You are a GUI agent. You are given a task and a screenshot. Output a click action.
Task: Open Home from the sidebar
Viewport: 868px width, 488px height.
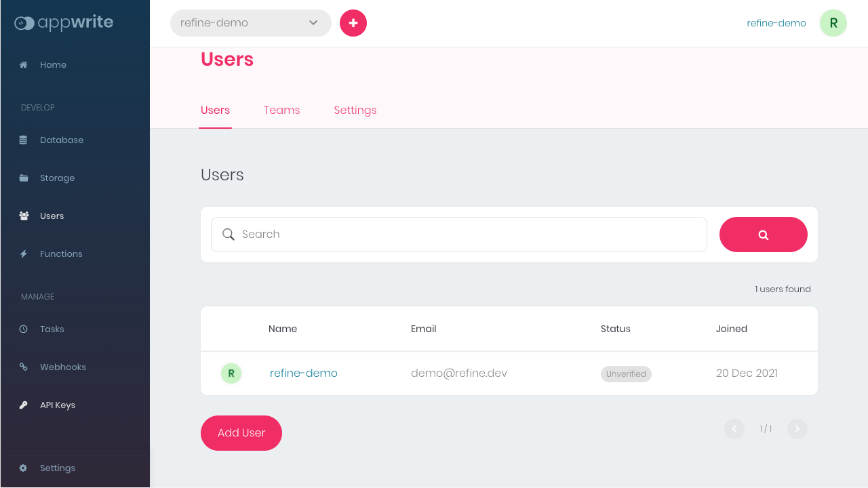pos(52,65)
